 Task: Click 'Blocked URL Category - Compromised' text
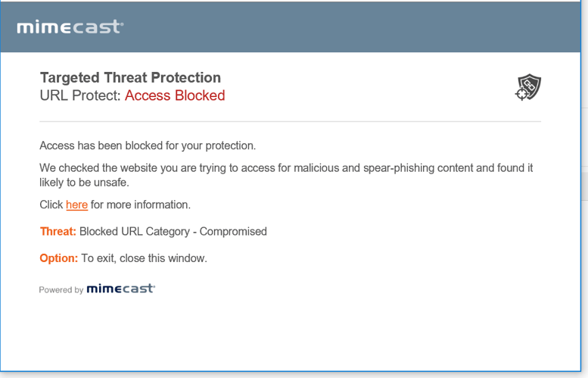point(173,232)
